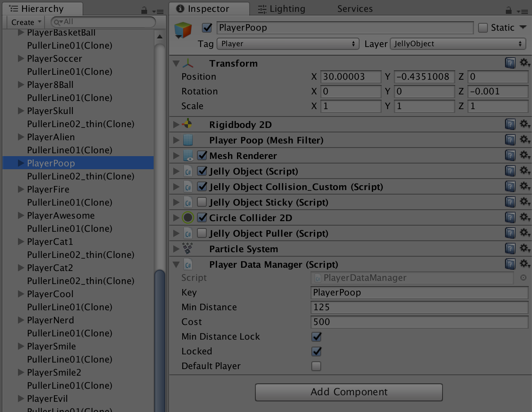Uncheck the Min Distance Lock checkbox
This screenshot has height=412, width=532.
(x=316, y=337)
